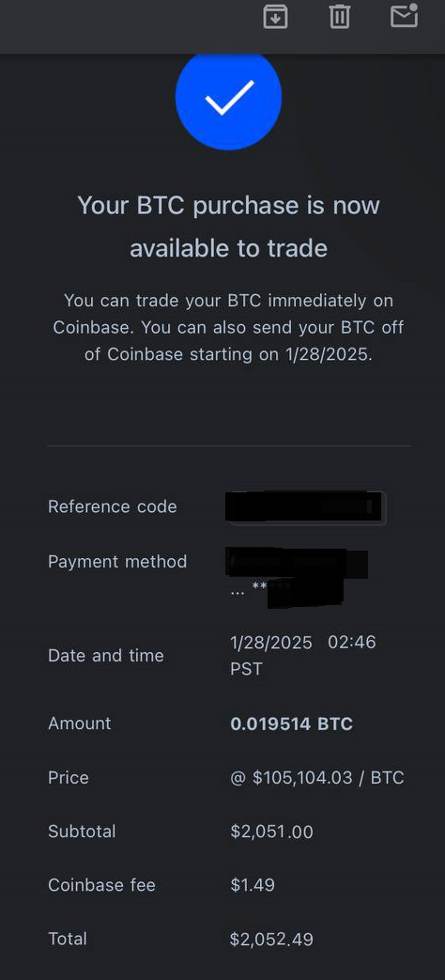Tap the 'Total' label at bottom
The height and width of the screenshot is (980, 445).
[68, 939]
